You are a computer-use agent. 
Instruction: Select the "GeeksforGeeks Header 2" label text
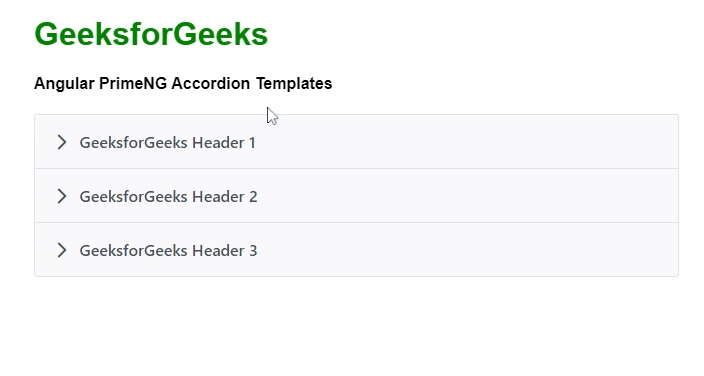168,197
